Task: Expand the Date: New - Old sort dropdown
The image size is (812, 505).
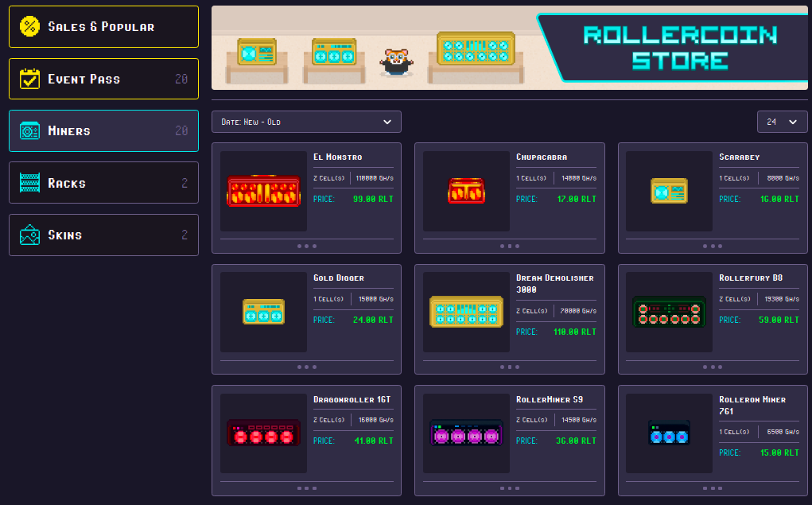Action: (306, 122)
